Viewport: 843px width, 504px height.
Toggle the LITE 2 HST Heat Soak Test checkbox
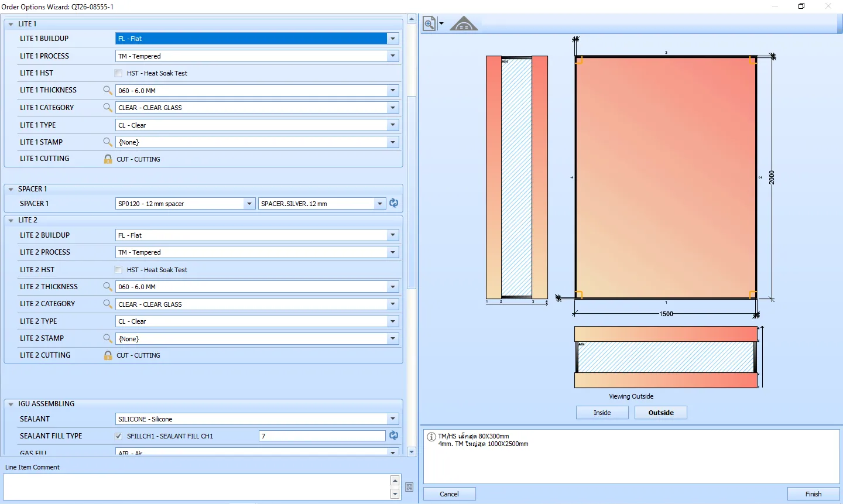(118, 270)
